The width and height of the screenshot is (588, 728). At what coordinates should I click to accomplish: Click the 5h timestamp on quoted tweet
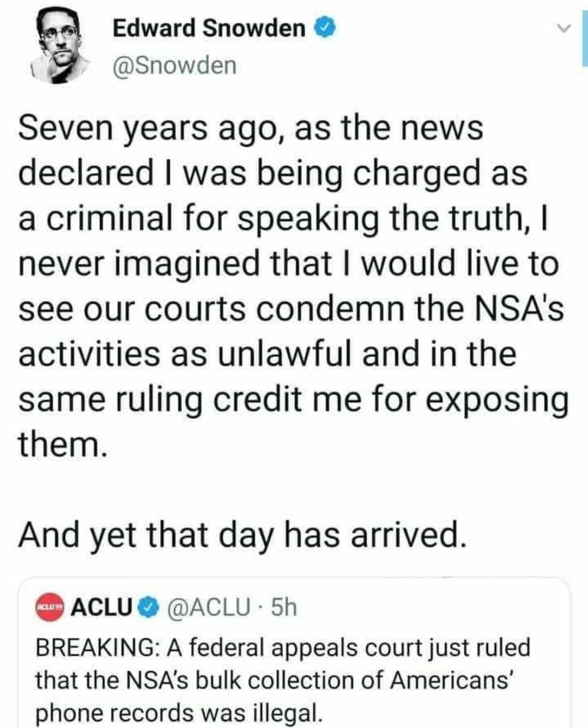tap(283, 606)
